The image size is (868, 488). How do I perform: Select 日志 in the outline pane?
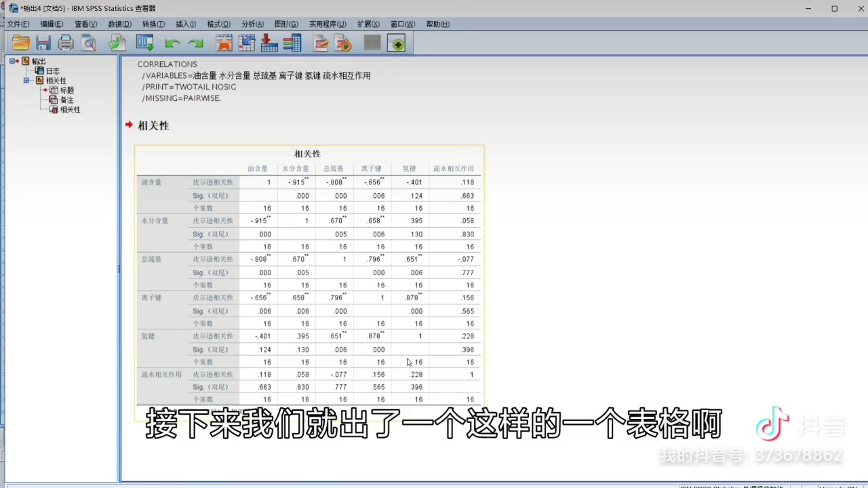(x=52, y=70)
